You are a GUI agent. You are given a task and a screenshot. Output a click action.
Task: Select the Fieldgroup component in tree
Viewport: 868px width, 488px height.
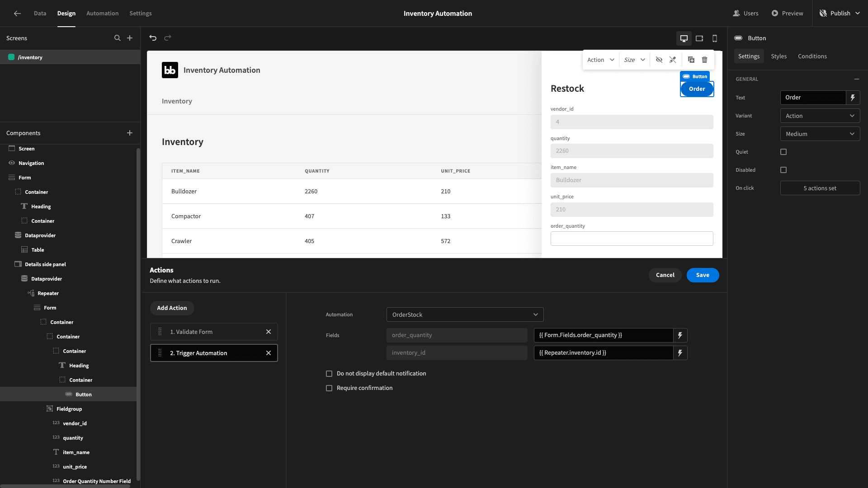[x=69, y=409]
